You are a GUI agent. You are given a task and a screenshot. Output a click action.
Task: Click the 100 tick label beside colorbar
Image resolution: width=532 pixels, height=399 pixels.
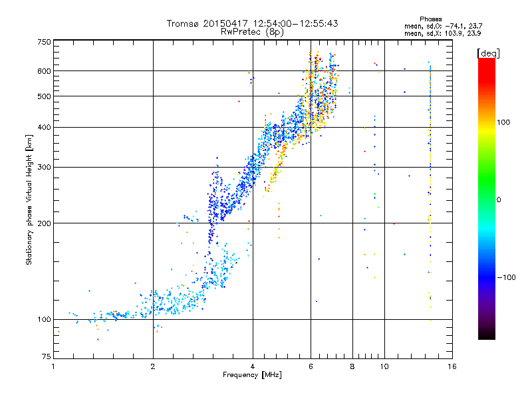[503, 122]
